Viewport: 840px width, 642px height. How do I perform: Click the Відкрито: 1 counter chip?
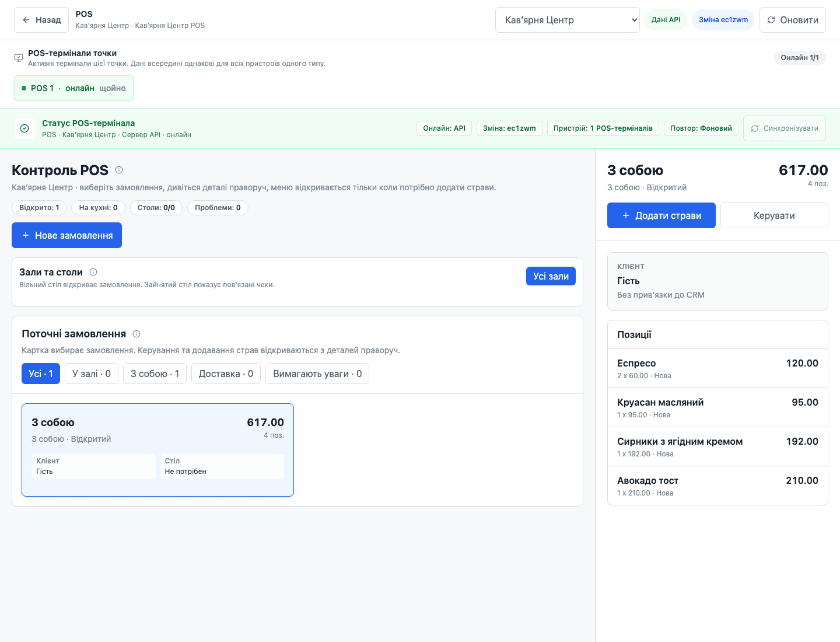(39, 208)
